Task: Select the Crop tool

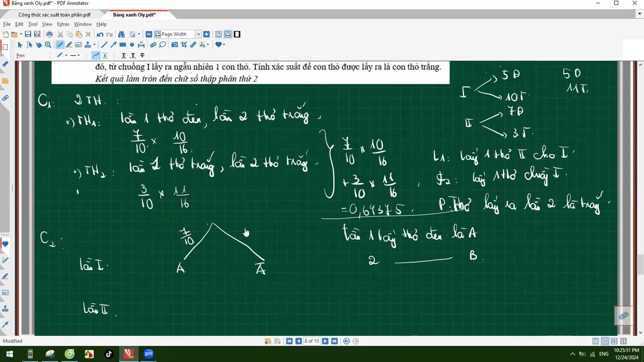Action: click(184, 45)
